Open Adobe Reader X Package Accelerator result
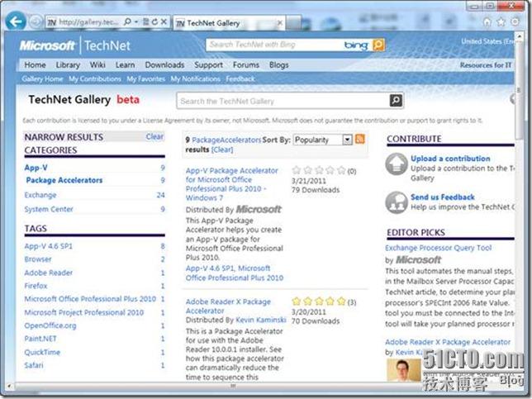 point(228,306)
